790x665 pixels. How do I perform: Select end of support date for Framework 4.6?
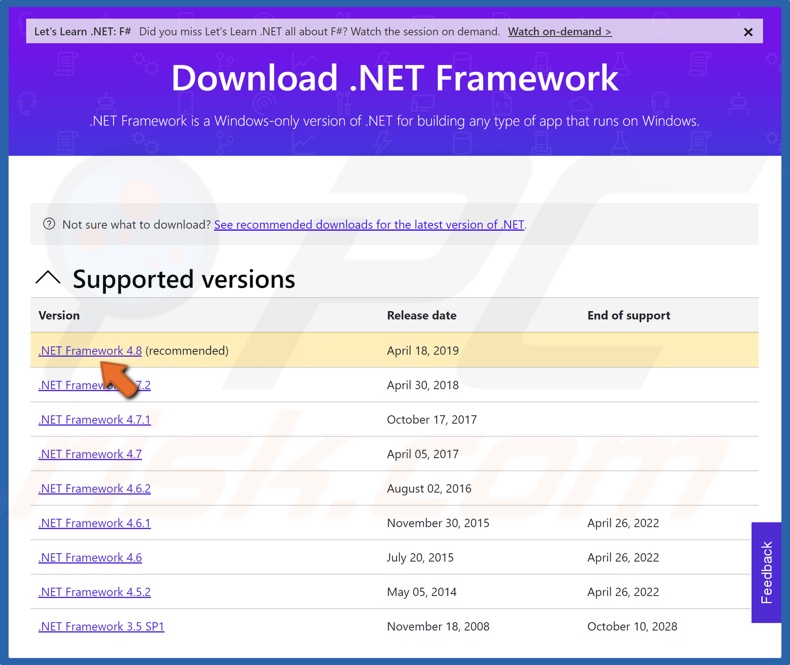pyautogui.click(x=623, y=557)
